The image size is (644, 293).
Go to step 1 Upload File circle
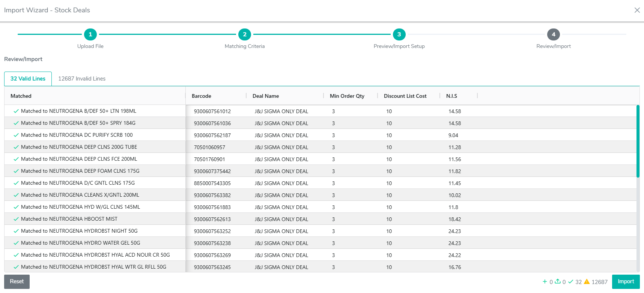90,34
